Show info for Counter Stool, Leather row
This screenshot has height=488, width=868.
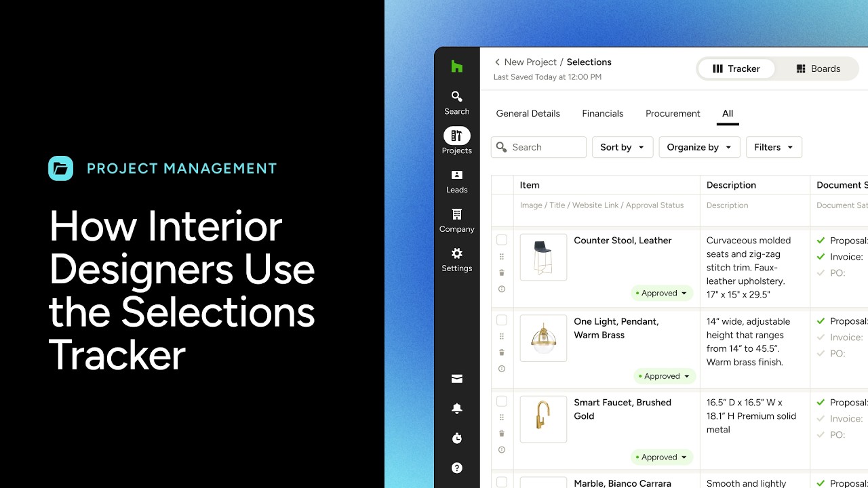502,289
